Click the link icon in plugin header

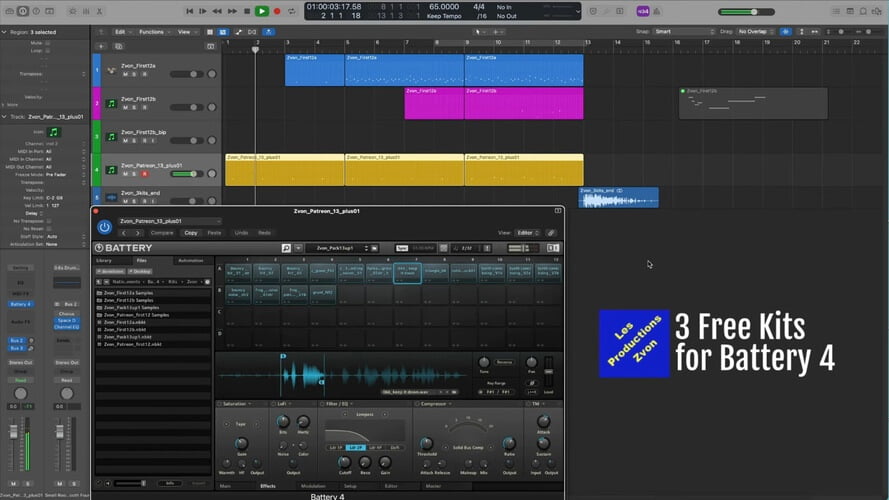551,233
